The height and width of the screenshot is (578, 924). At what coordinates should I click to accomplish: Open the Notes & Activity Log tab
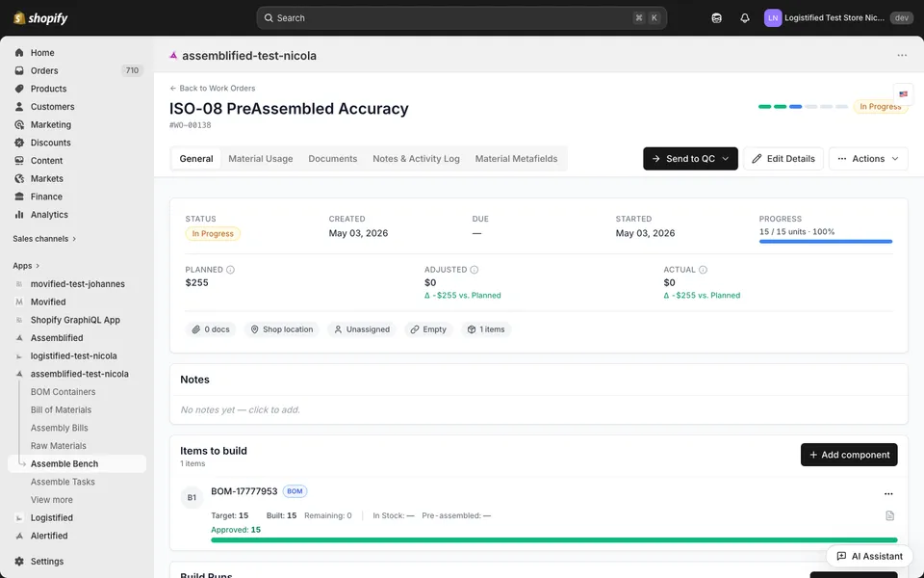(x=416, y=159)
